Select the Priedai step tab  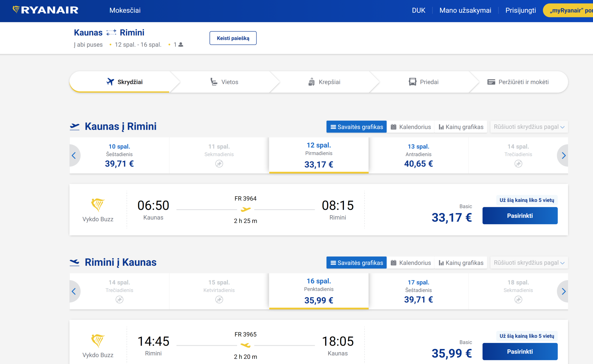[424, 82]
